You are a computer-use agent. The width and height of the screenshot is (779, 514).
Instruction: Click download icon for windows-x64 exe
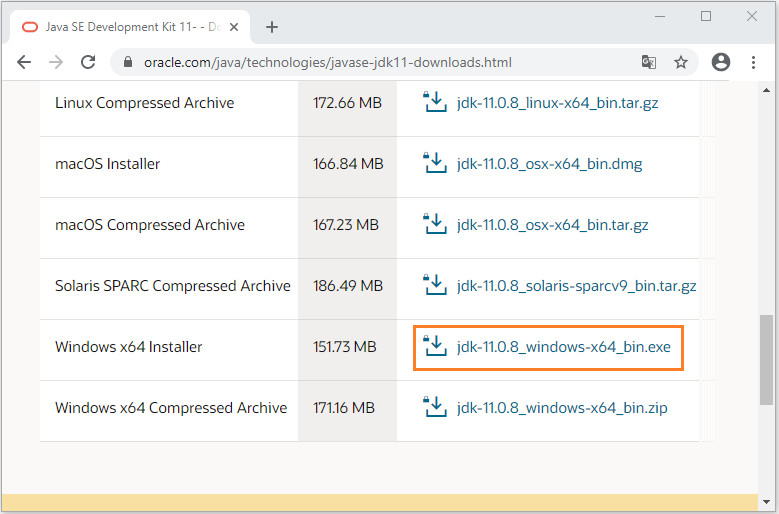pos(435,346)
